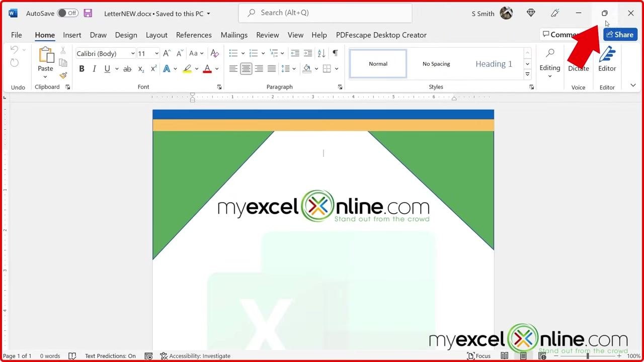Screen dimensions: 644x362
Task: Toggle Superscript formatting
Action: pos(154,69)
